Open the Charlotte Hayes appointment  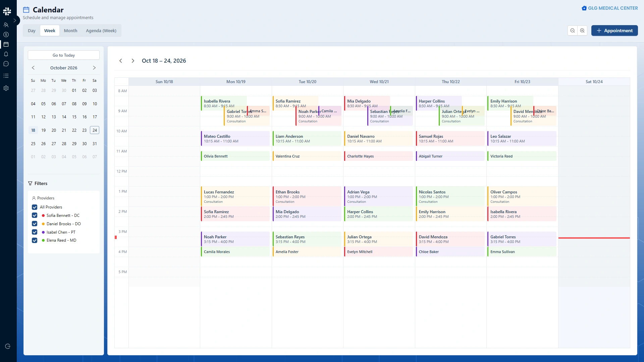point(378,156)
